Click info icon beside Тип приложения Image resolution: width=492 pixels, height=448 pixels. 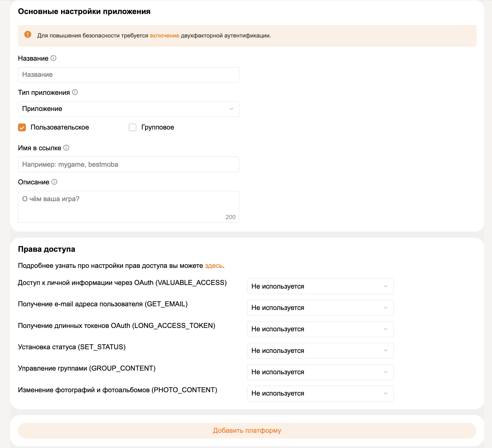tap(75, 92)
